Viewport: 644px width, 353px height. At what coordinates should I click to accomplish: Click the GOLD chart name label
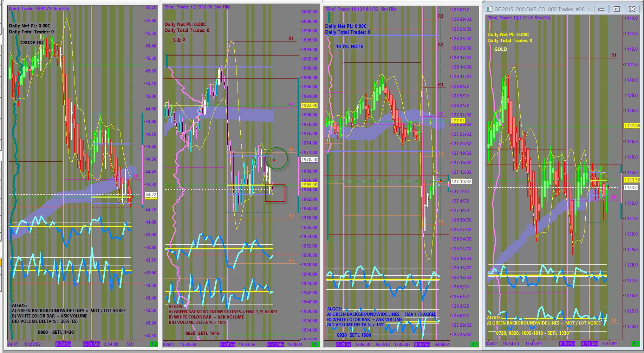(x=501, y=49)
